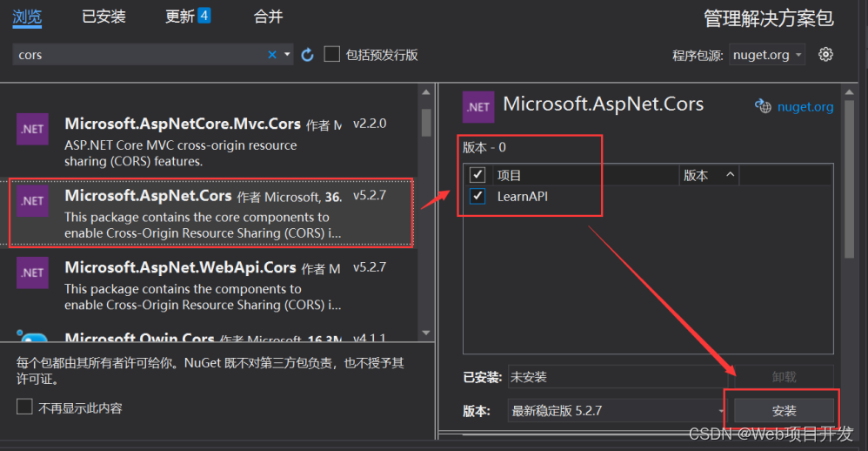Click the updates count badge 4
Viewport: 868px width, 451px height.
pos(204,16)
